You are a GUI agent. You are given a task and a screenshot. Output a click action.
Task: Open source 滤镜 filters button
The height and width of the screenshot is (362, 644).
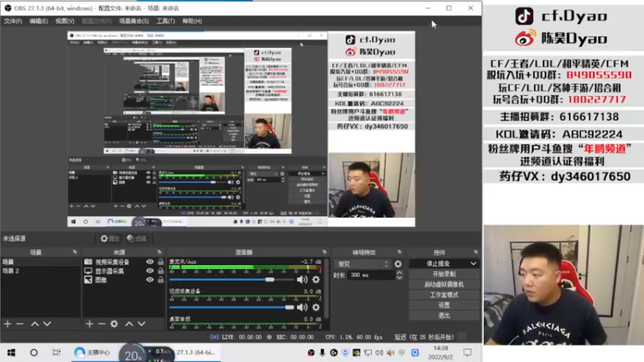(137, 238)
